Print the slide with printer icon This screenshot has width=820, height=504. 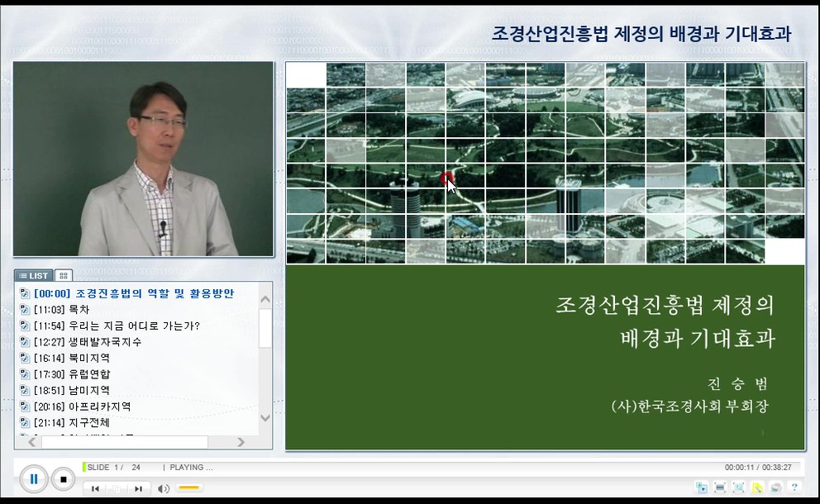(x=776, y=487)
